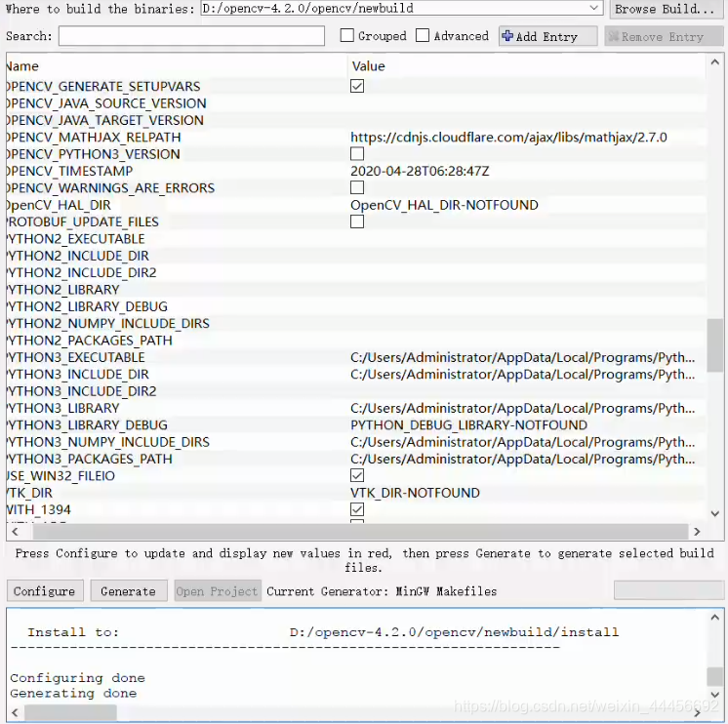Viewport: 728px width, 724px height.
Task: Uncheck the WITH_1394 checkbox
Action: point(357,509)
